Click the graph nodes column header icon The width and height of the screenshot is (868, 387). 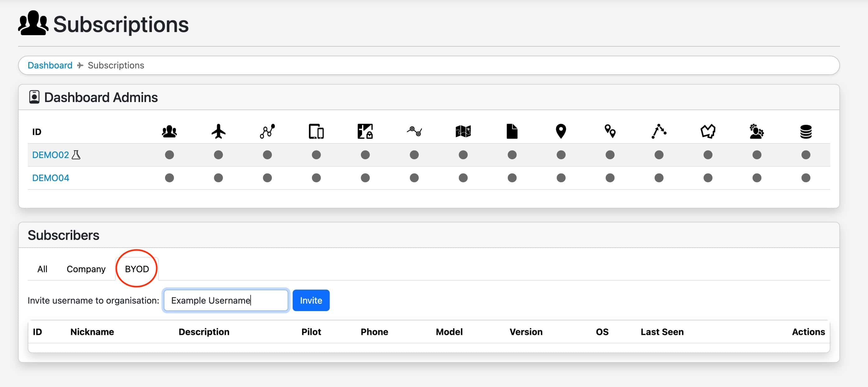click(x=267, y=131)
